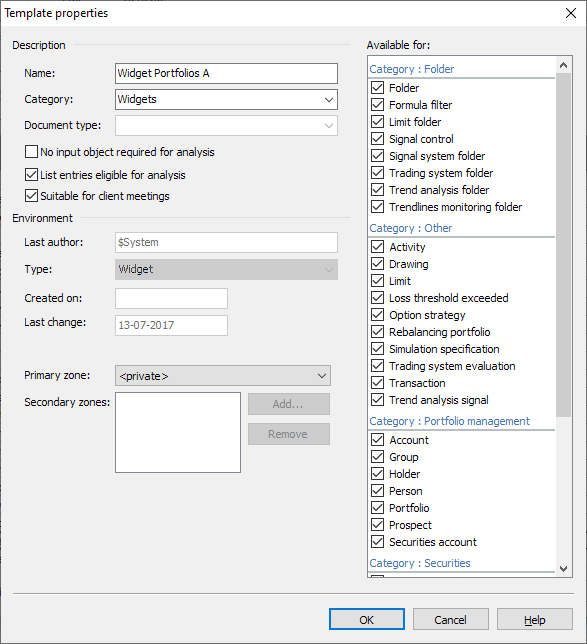Click the scroll up arrow in Available for list
The image size is (587, 644).
(x=564, y=65)
